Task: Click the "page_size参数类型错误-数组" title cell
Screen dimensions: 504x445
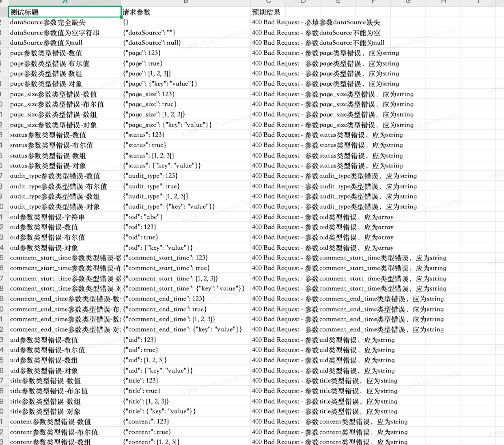Action: point(65,114)
